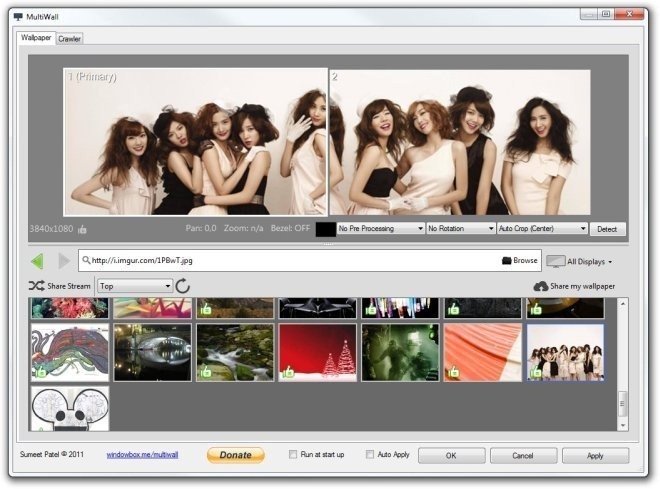The image size is (660, 489).
Task: Click the All Displays monitor icon
Action: point(555,261)
